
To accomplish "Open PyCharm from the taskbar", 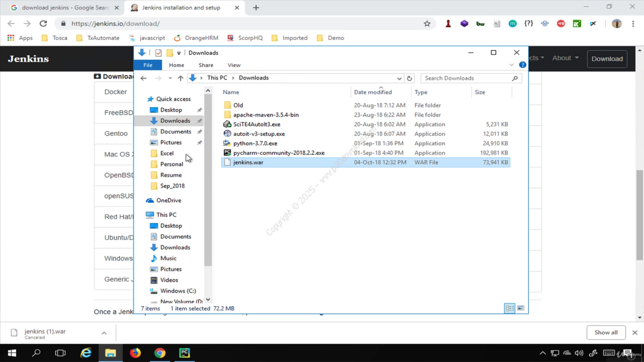I will 185,353.
